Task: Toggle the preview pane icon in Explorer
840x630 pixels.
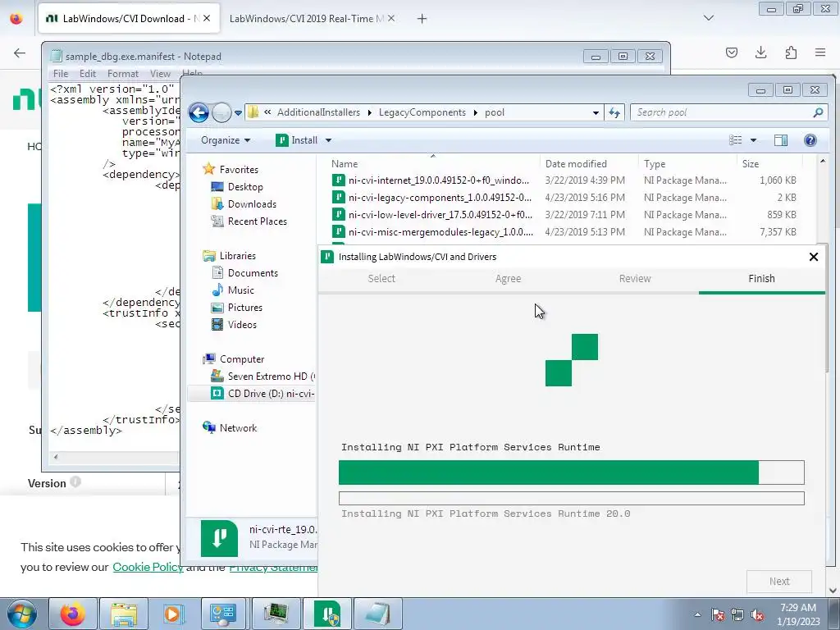Action: pyautogui.click(x=781, y=140)
